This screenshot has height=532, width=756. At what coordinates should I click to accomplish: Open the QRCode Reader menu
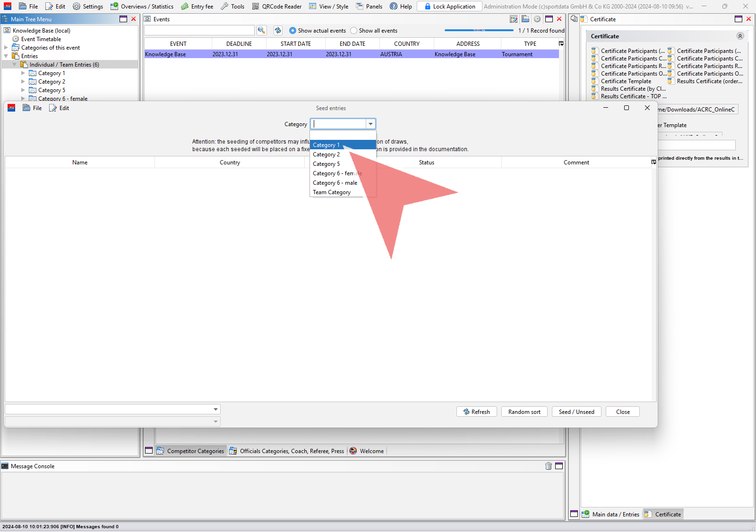(277, 6)
